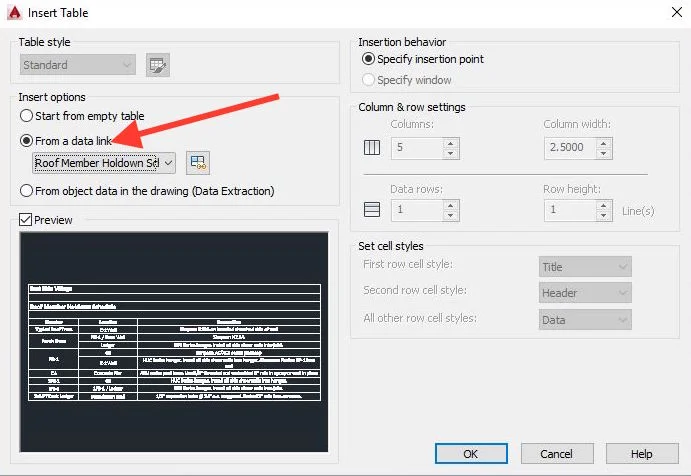Click the Line(s) unit label

tap(638, 211)
